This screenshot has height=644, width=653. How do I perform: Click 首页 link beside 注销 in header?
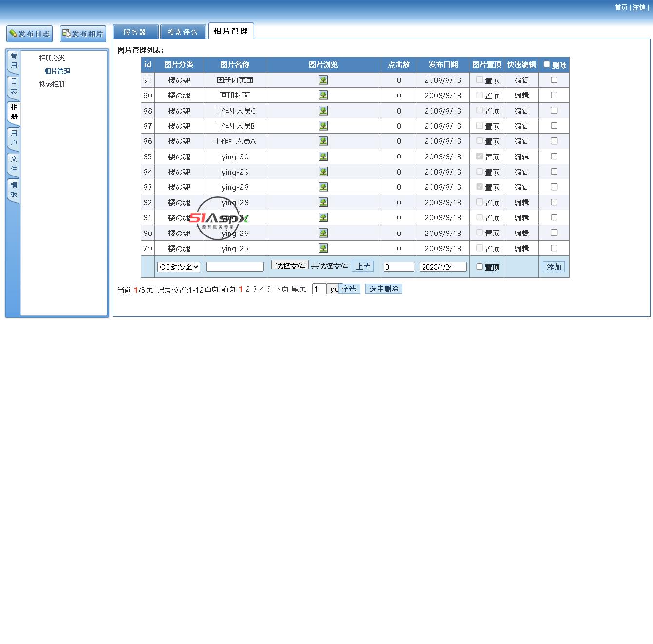(621, 7)
